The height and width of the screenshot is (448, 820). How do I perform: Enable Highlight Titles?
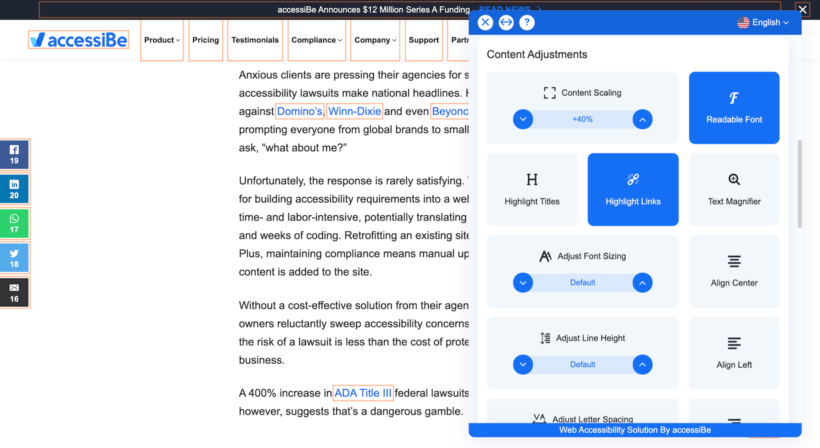[x=532, y=189]
